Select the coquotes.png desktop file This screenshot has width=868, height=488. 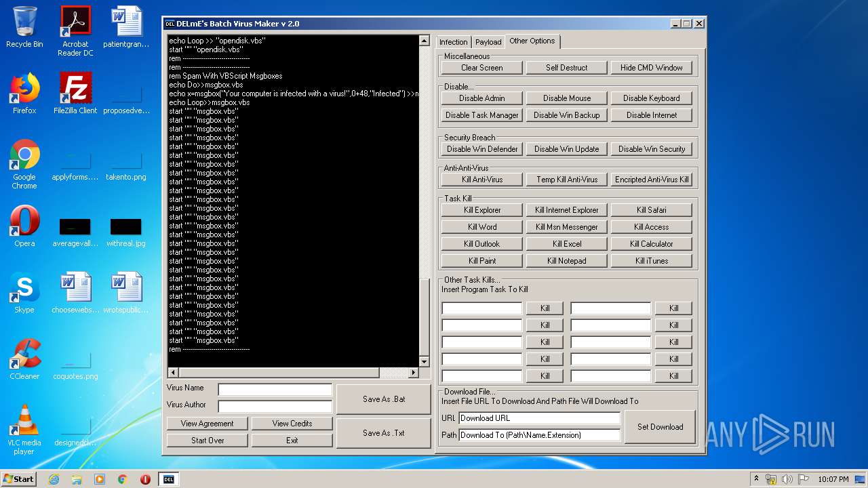75,366
